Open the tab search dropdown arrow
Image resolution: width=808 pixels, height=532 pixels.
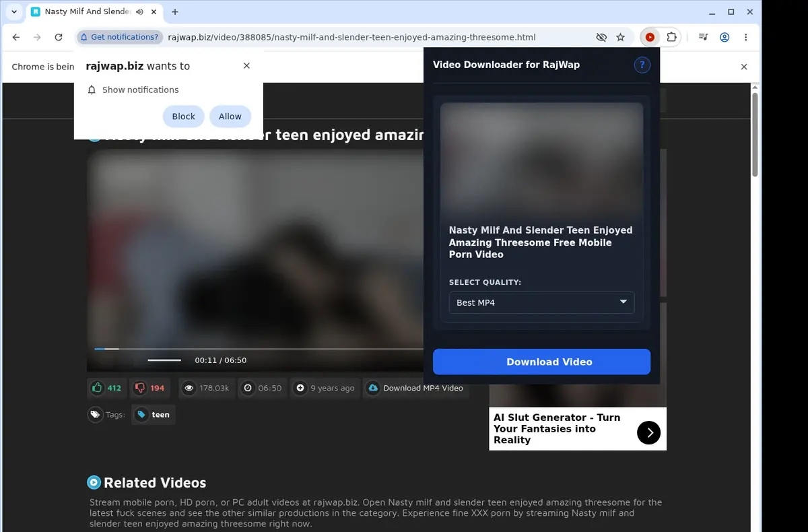[x=14, y=11]
